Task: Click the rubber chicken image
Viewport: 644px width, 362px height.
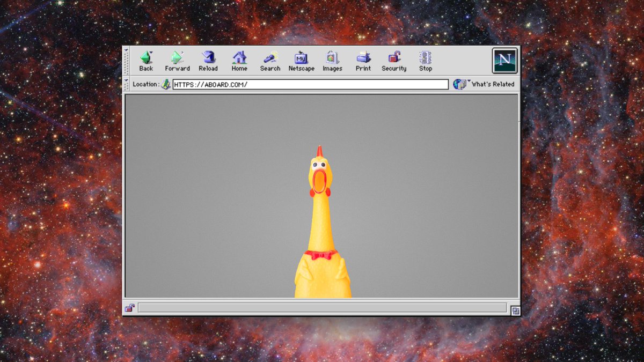Action: pos(323,221)
